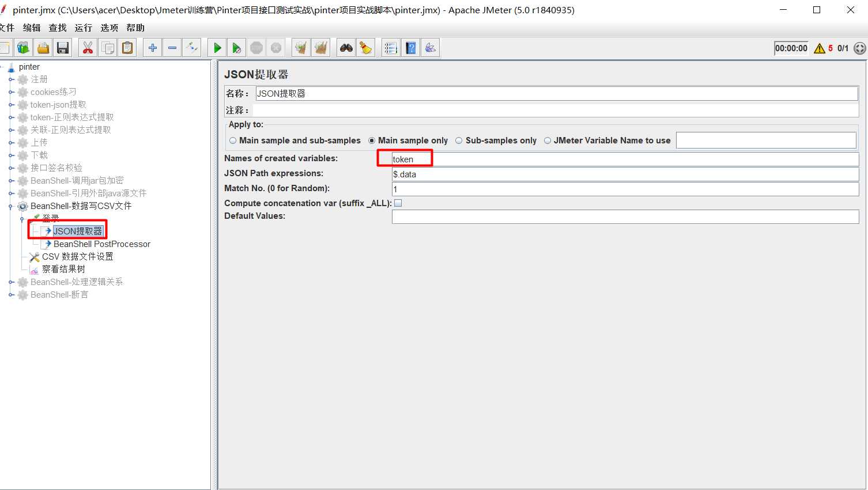Screen dimensions: 868x490
Task: Expand the 注册 thread group node
Action: 11,79
